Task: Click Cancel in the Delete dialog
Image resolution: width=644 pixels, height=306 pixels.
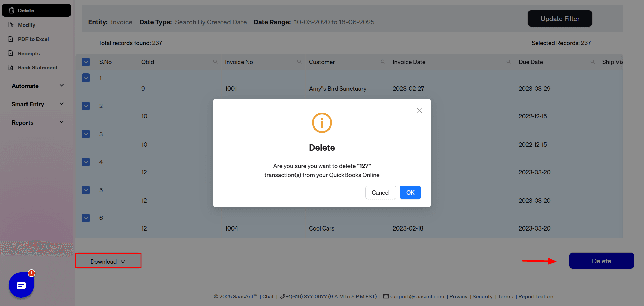Action: coord(381,192)
